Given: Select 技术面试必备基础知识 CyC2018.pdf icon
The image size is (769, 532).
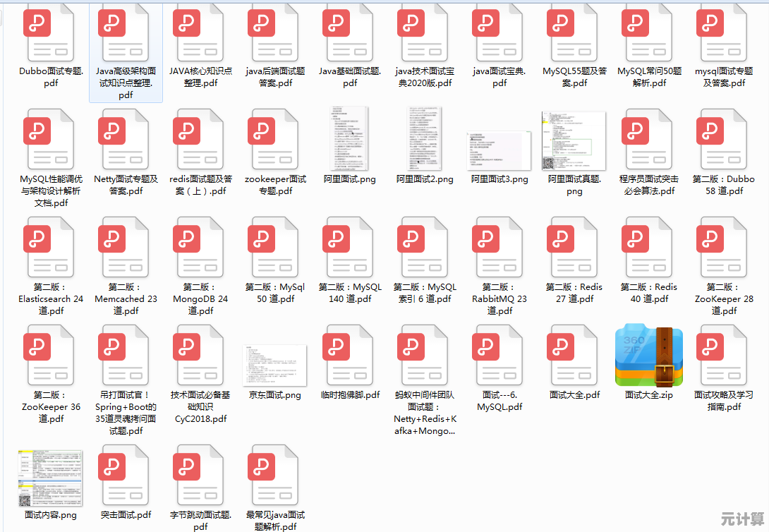Looking at the screenshot, I should tap(200, 356).
